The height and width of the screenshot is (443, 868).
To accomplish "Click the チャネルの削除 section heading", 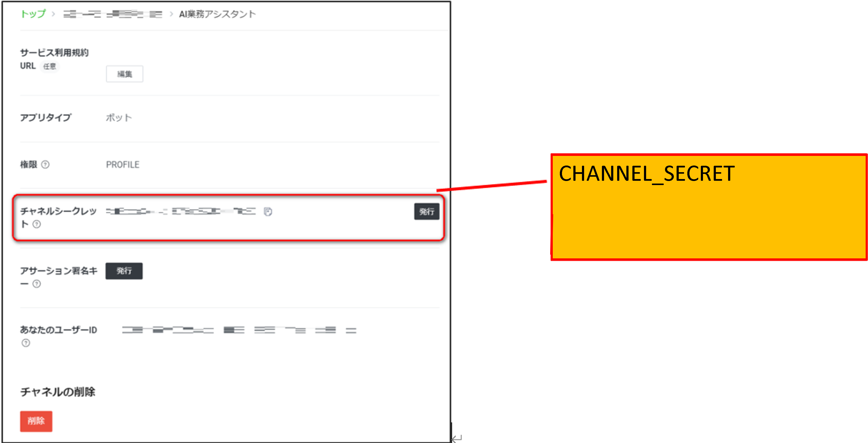I will coord(58,392).
